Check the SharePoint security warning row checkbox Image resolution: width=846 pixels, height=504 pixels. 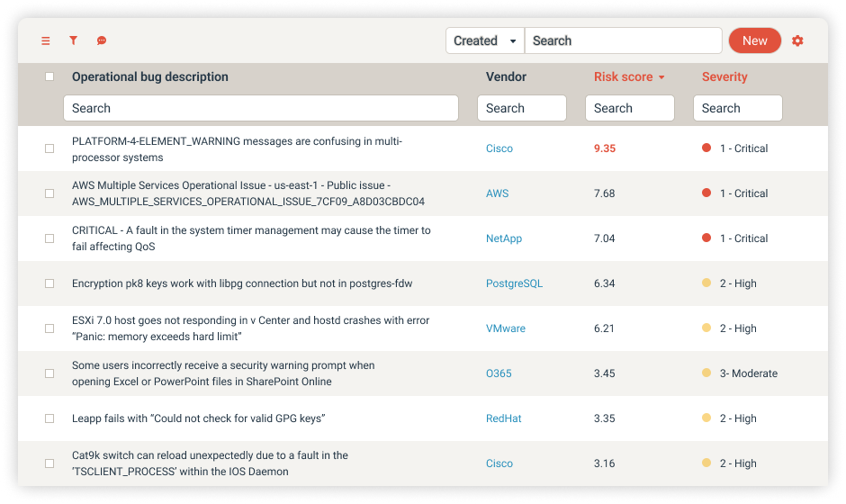click(49, 373)
